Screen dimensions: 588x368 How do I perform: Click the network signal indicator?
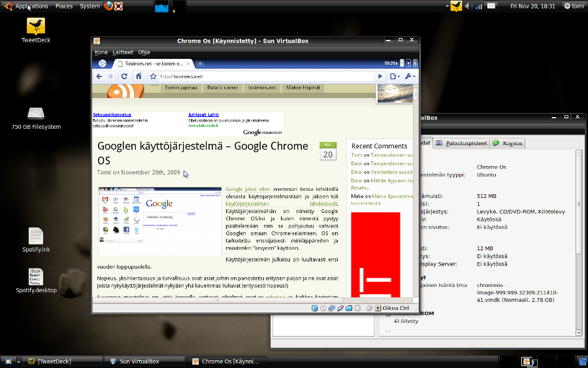(x=479, y=6)
